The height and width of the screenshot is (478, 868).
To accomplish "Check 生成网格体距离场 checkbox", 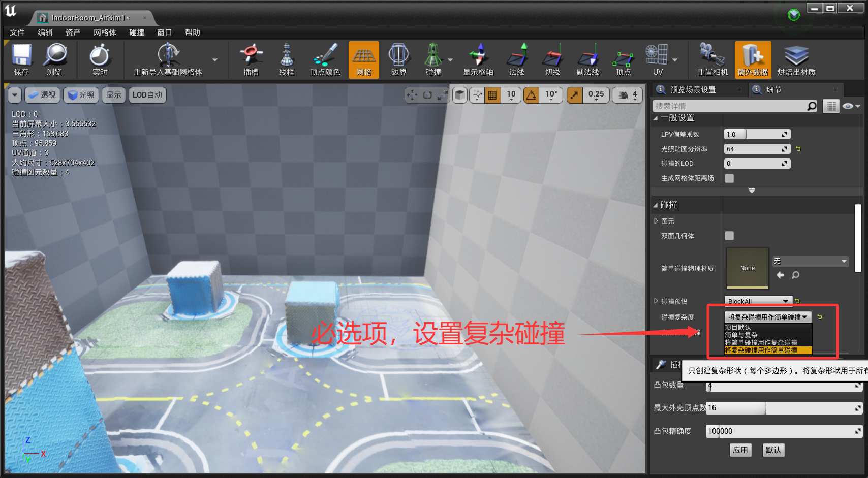I will click(x=729, y=178).
